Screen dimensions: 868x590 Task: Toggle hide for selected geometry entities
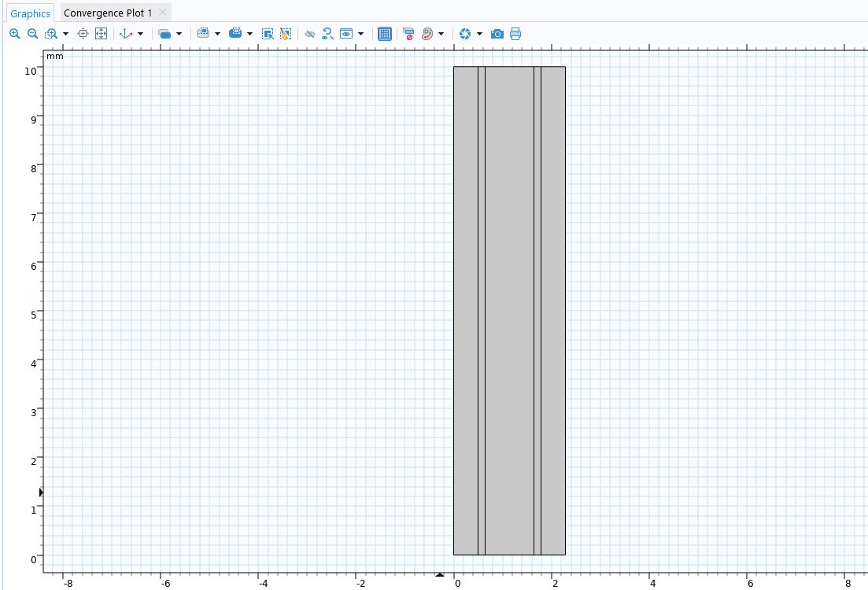click(310, 34)
